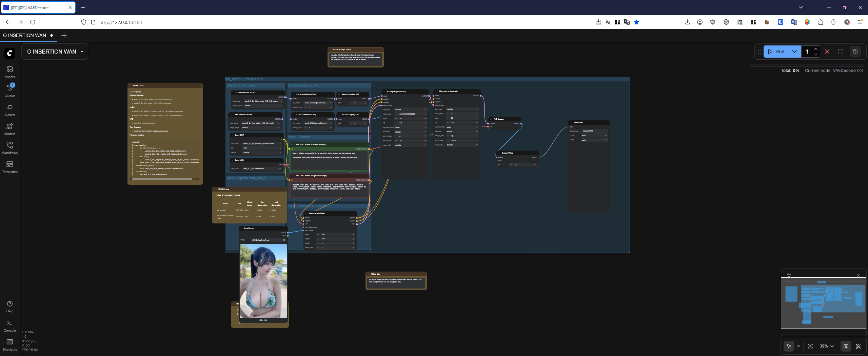Collapse the first Load Diffusion Model node

pos(234,93)
